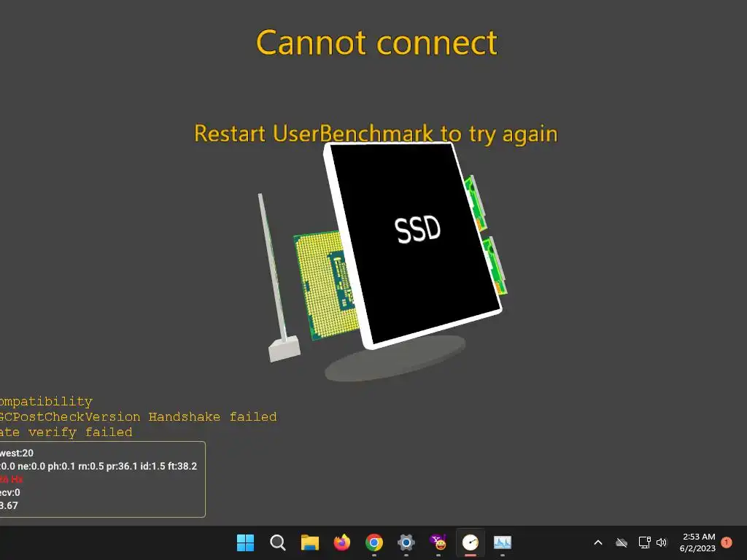This screenshot has width=747, height=560.
Task: Click the red text in stats box
Action: [12, 479]
